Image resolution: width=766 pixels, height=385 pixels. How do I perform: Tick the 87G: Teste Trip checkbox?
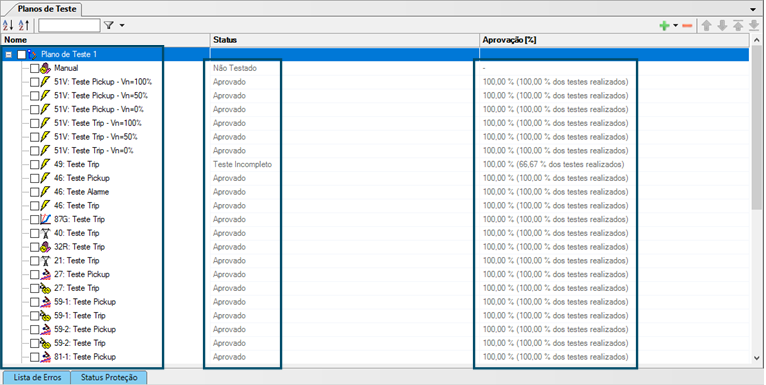coord(34,220)
